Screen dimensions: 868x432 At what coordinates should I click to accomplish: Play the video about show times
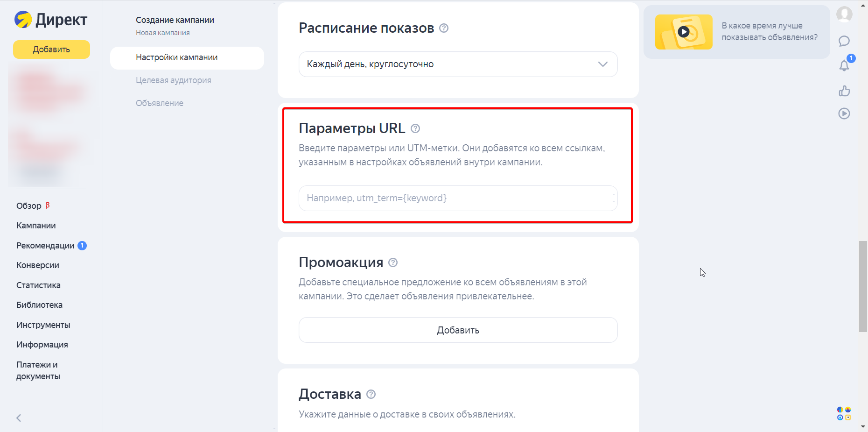(x=683, y=32)
